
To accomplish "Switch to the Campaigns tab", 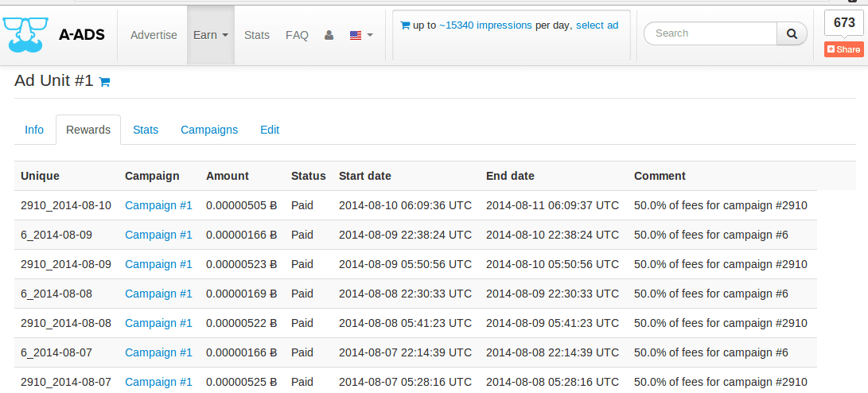I will 209,130.
